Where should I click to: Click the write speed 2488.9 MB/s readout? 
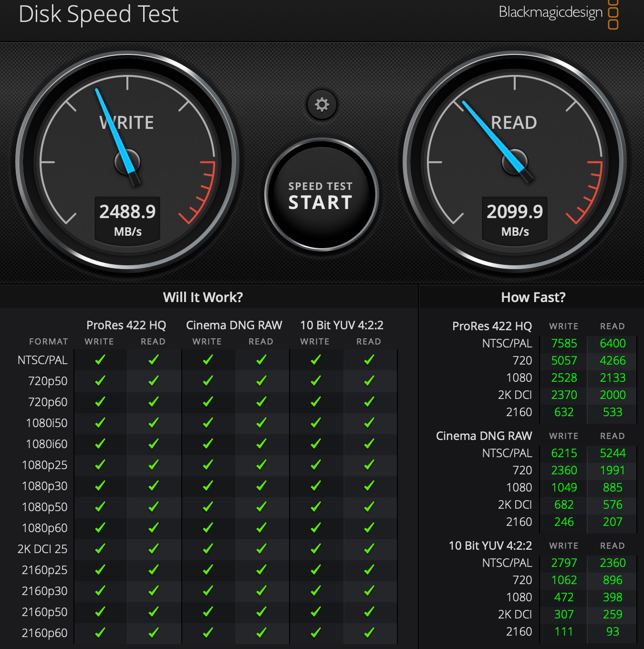tap(127, 220)
